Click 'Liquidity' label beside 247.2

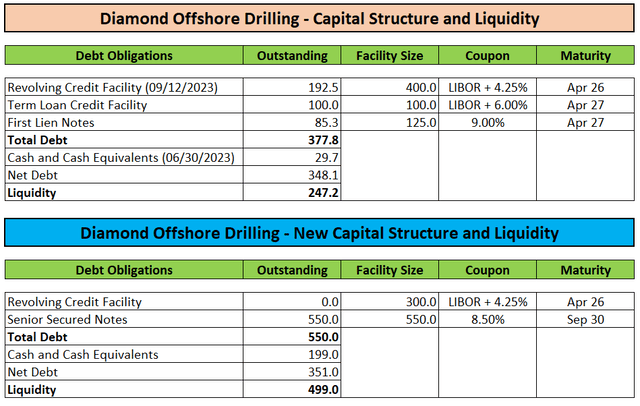coord(32,193)
